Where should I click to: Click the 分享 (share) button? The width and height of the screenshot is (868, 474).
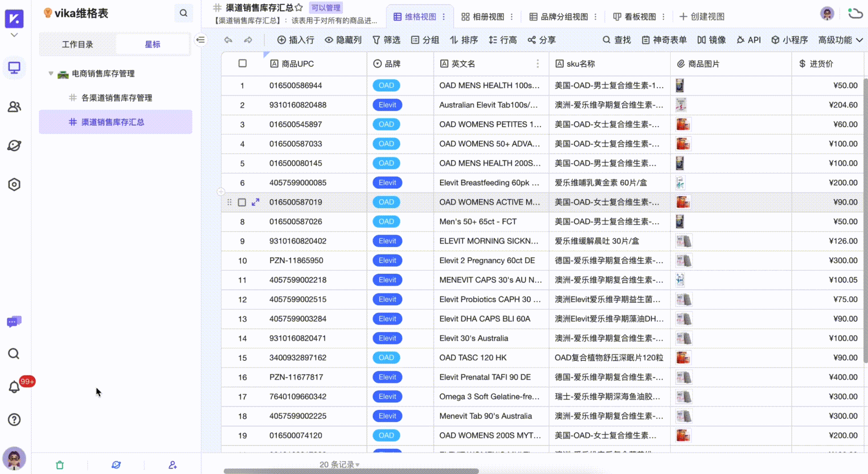(x=541, y=40)
